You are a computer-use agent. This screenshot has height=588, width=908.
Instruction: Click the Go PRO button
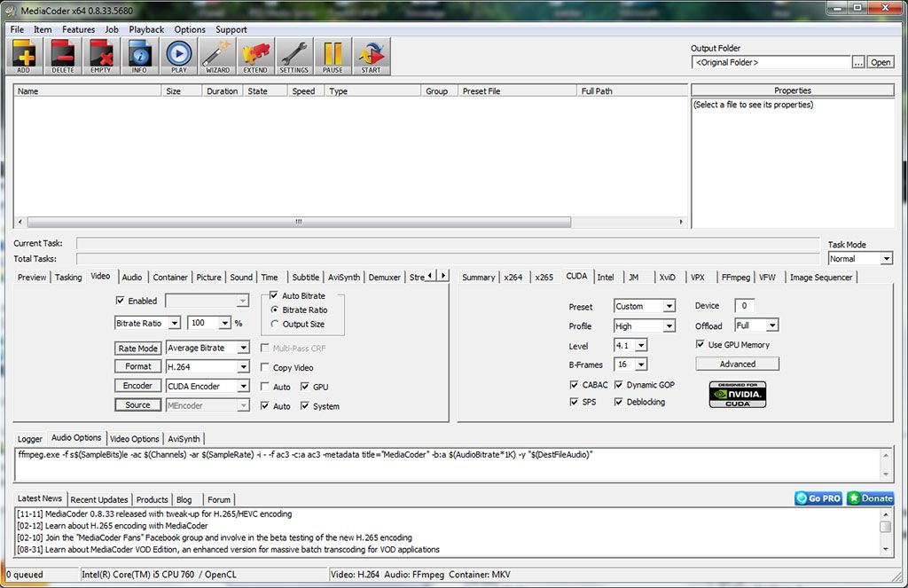(818, 498)
